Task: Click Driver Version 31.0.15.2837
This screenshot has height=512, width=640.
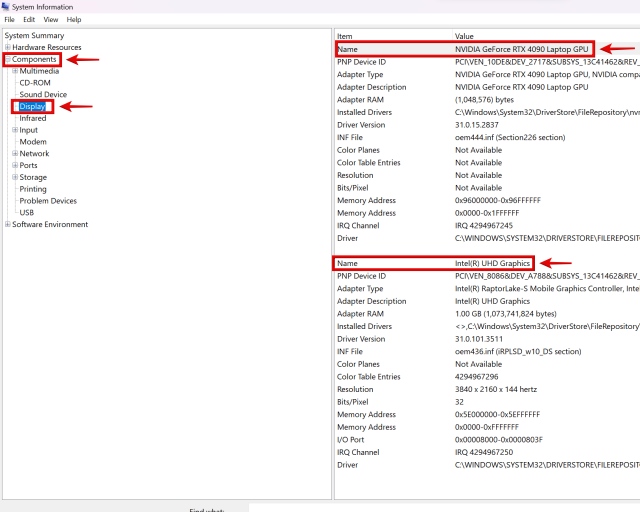Action: point(477,125)
